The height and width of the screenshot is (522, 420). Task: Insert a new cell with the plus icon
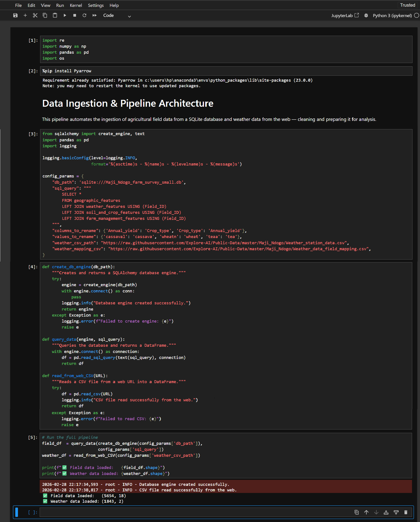(25, 15)
